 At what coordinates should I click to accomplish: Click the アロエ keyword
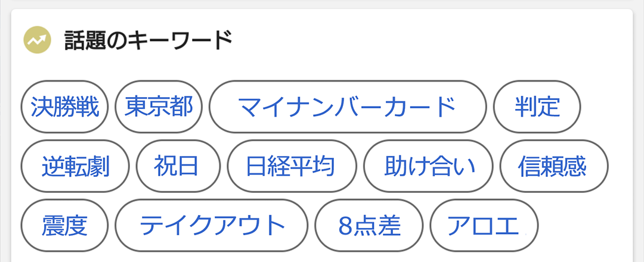(x=484, y=226)
